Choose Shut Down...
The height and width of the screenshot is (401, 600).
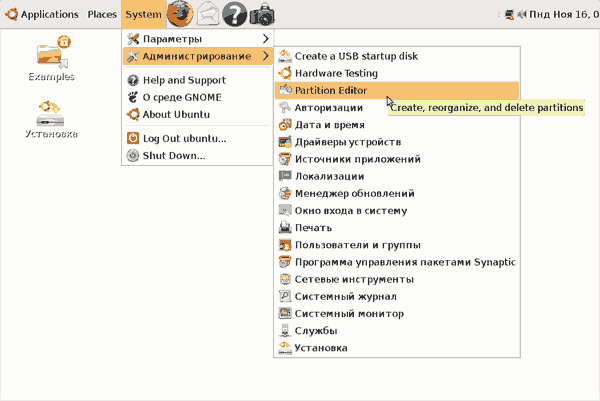click(x=197, y=155)
